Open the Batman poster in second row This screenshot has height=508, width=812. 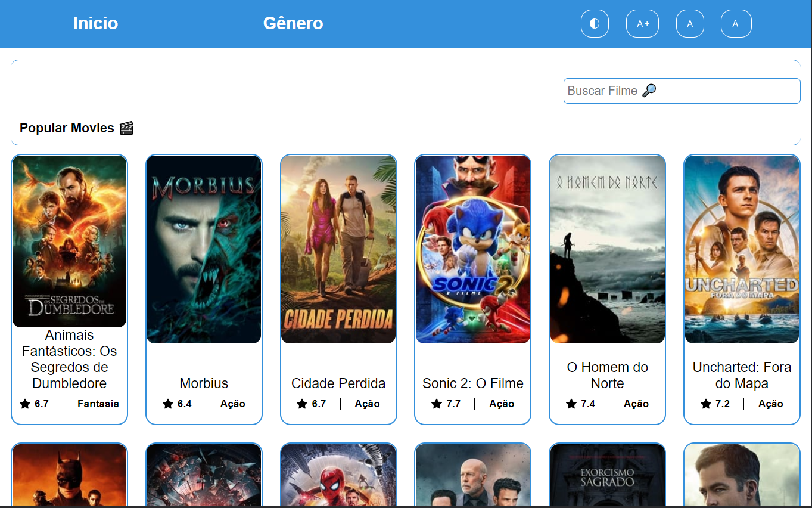point(69,475)
